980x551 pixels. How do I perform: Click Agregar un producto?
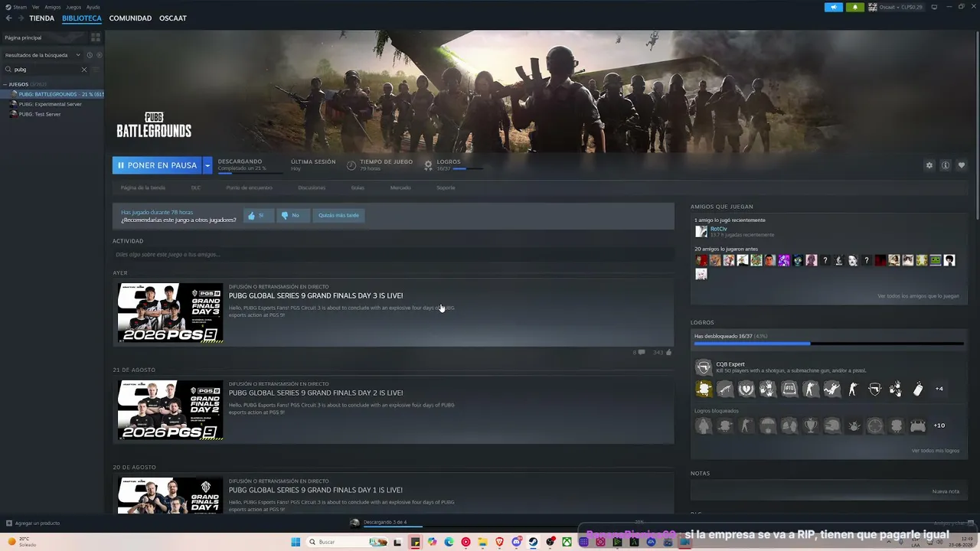click(32, 523)
